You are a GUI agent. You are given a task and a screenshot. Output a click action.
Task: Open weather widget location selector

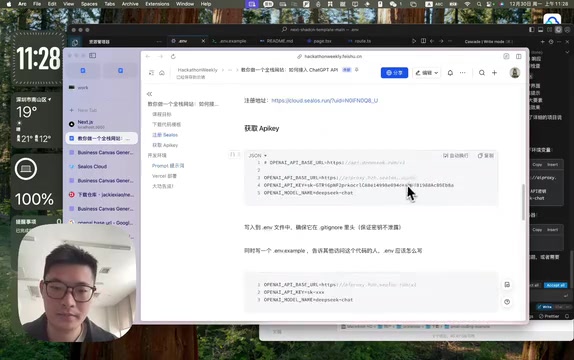33,100
